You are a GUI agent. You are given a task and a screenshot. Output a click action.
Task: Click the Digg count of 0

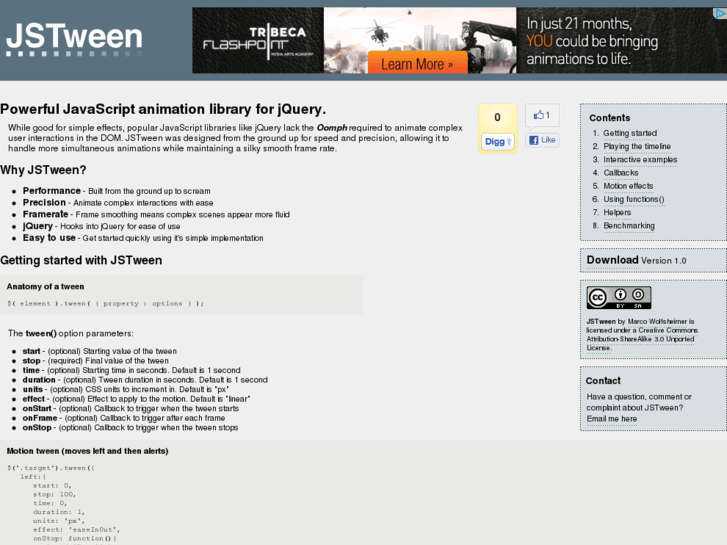497,117
